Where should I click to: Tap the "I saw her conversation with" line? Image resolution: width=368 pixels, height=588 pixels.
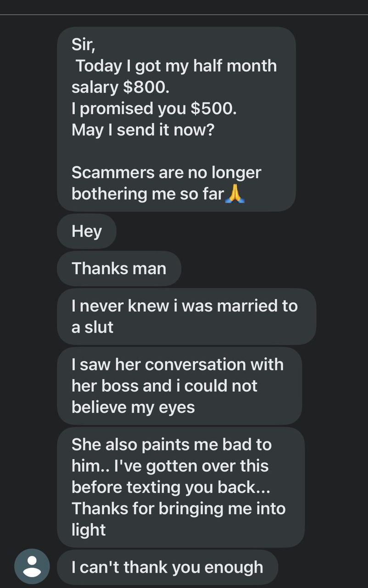coord(178,364)
